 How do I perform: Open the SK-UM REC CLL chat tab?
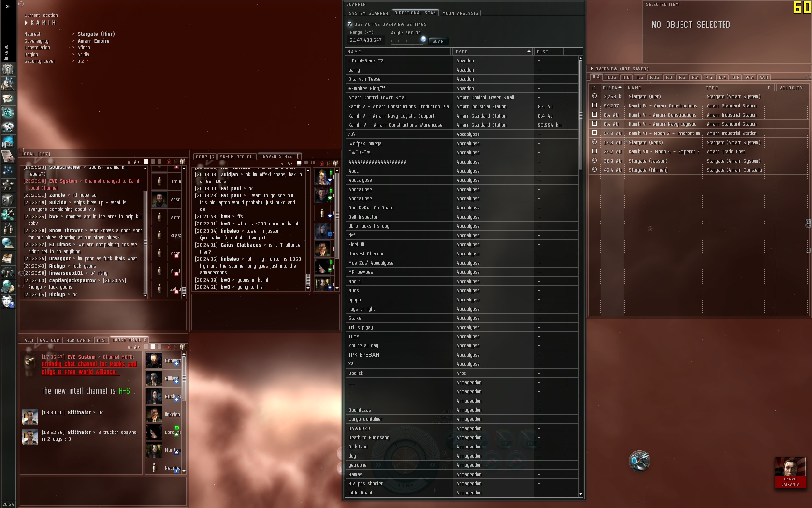tap(237, 157)
